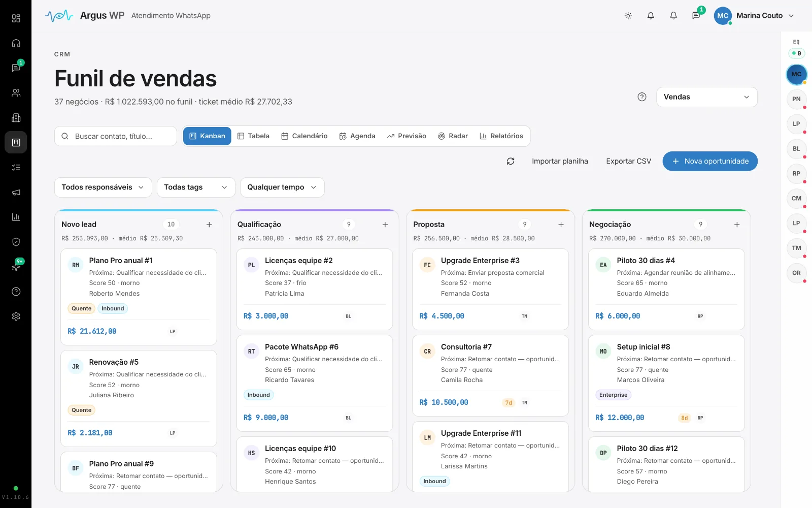Screen dimensions: 812x508
Task: Open the dashboard grid icon in sidebar
Action: (16, 18)
